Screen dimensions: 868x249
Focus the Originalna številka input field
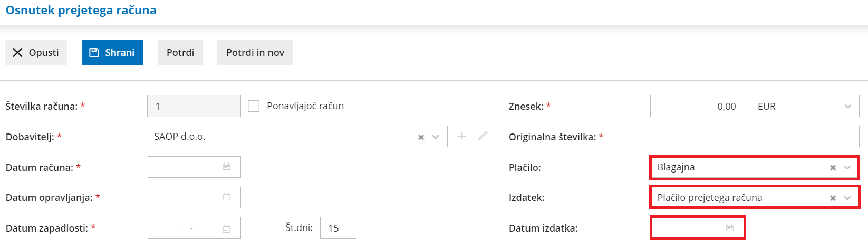pyautogui.click(x=755, y=137)
